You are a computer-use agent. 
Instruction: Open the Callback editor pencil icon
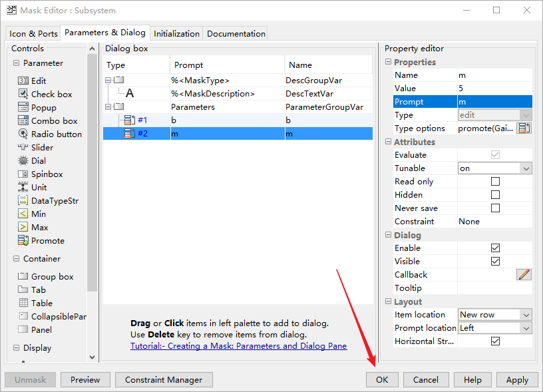[x=524, y=275]
